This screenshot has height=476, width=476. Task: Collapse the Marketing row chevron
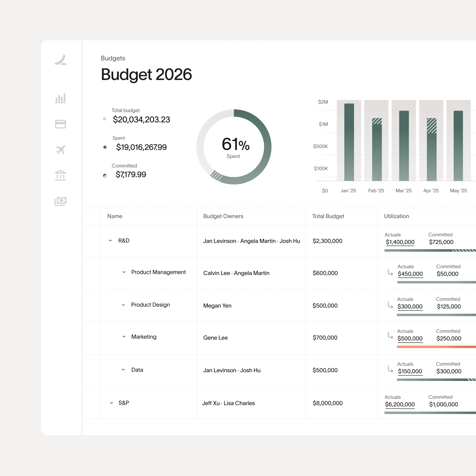click(x=124, y=336)
